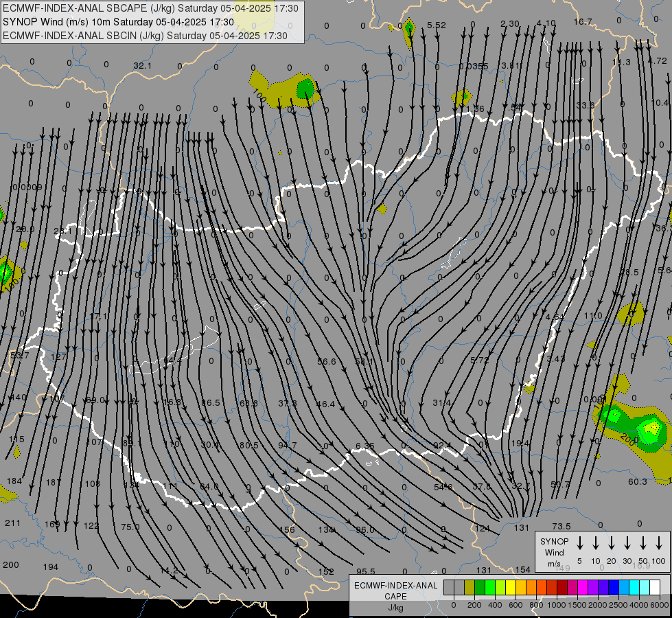Click the 400 tick label on CAPE scale
Screen dimensions: 672x618
(x=495, y=605)
